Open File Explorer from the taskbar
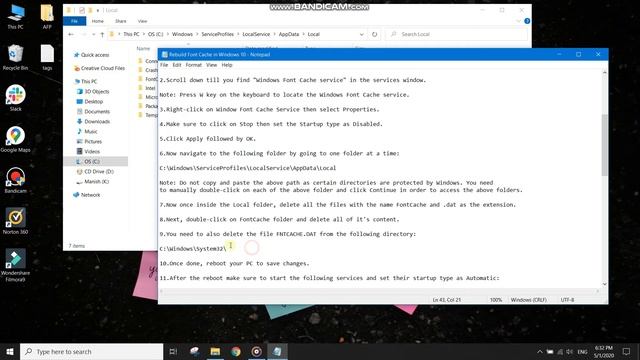This screenshot has height=360, width=640. click(215, 351)
